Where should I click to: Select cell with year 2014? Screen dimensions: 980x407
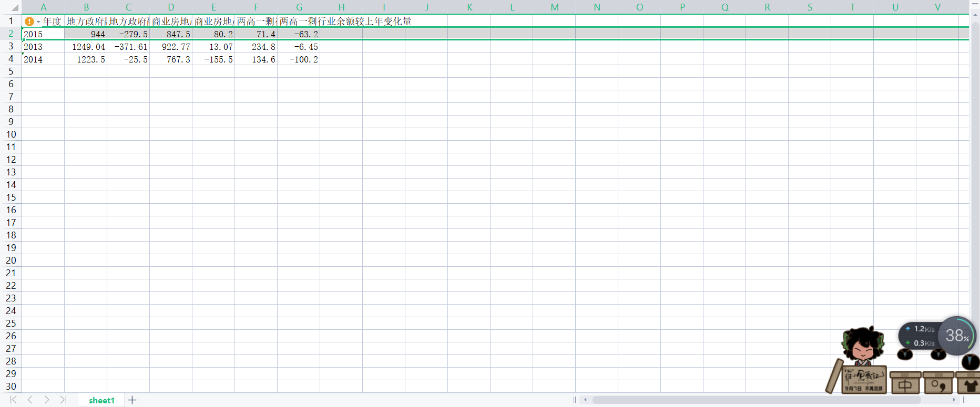pos(43,59)
